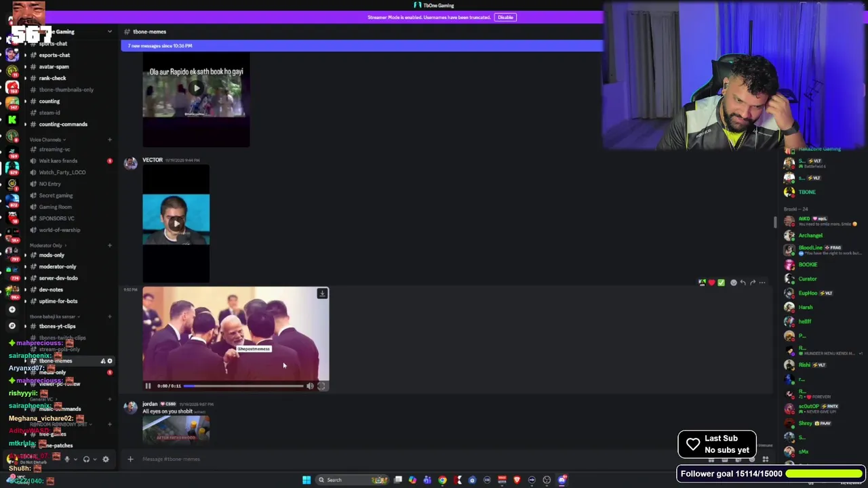
Task: Seek along the video progress bar
Action: point(243,386)
